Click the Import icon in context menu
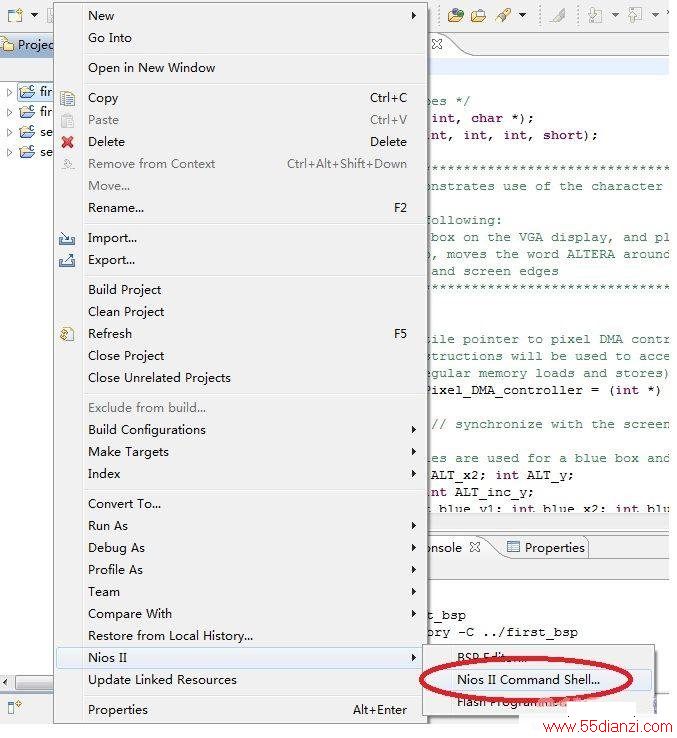Image resolution: width=677 pixels, height=738 pixels. 67,238
